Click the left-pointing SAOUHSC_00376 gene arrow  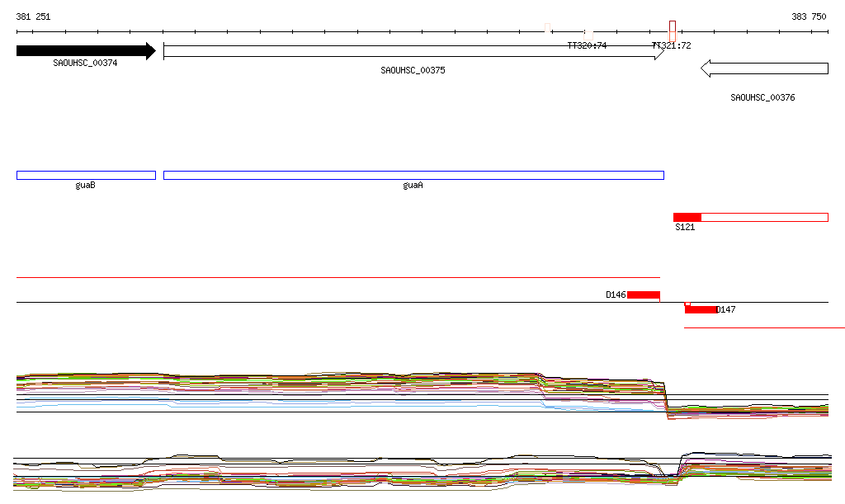coord(764,68)
